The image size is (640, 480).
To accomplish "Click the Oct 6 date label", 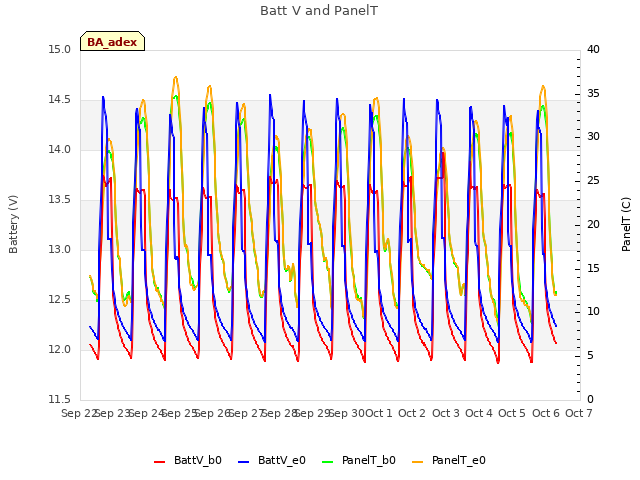I will [546, 413].
